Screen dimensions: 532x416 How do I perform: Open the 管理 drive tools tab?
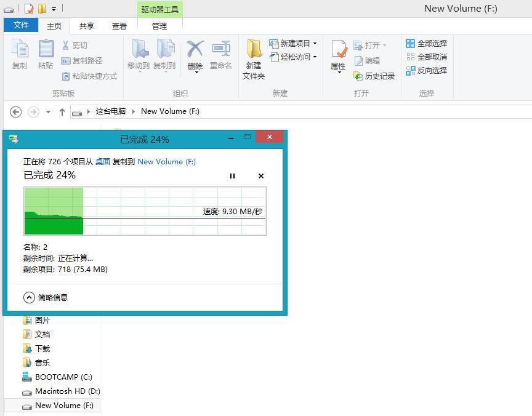coord(159,26)
